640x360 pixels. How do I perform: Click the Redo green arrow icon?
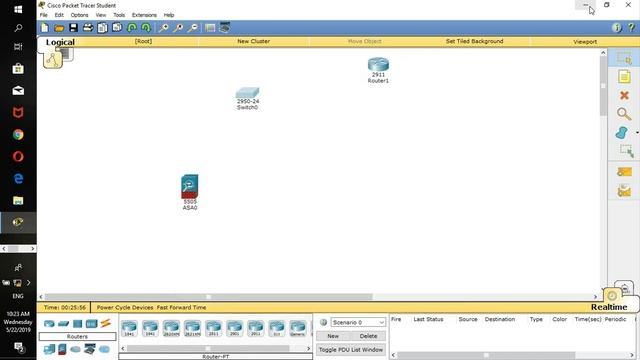click(x=146, y=28)
